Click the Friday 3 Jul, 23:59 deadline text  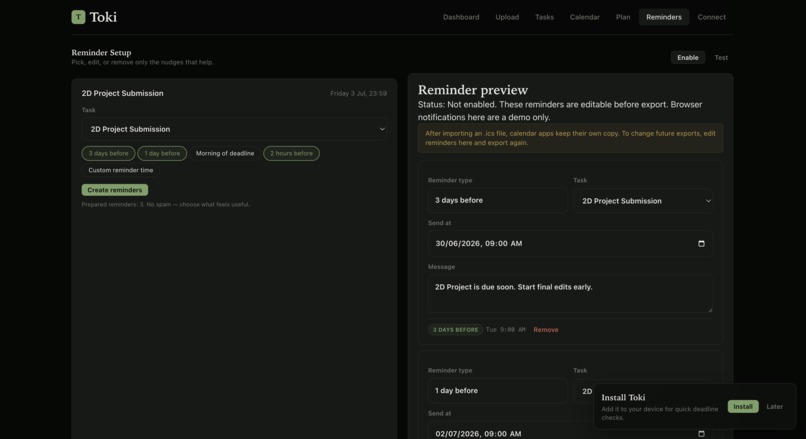tap(358, 94)
